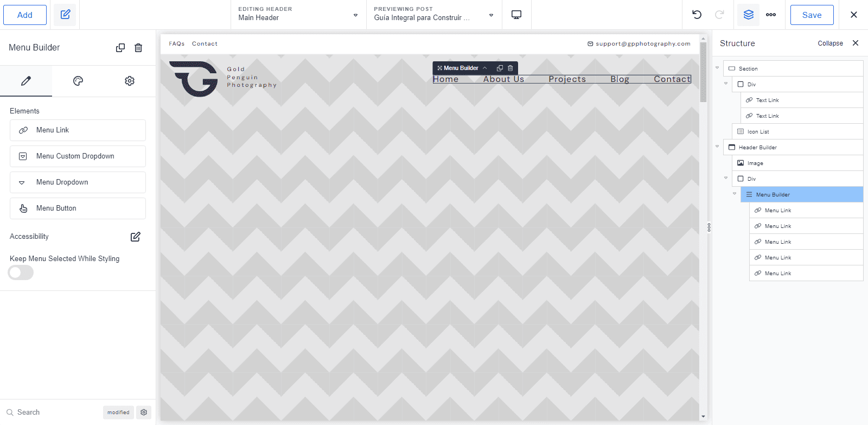Collapse the Menu Builder tree node
Screen dimensions: 868x425
(x=735, y=194)
